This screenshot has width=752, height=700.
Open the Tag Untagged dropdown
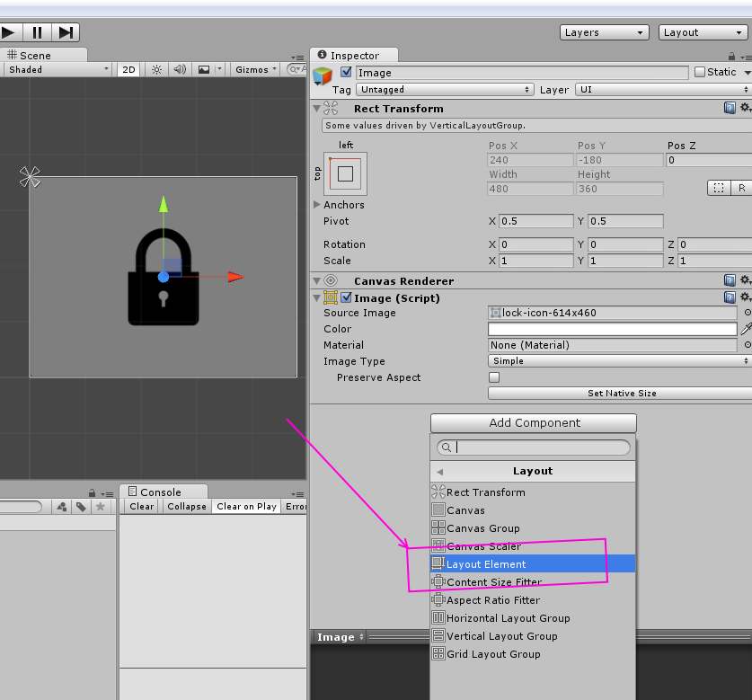point(445,90)
